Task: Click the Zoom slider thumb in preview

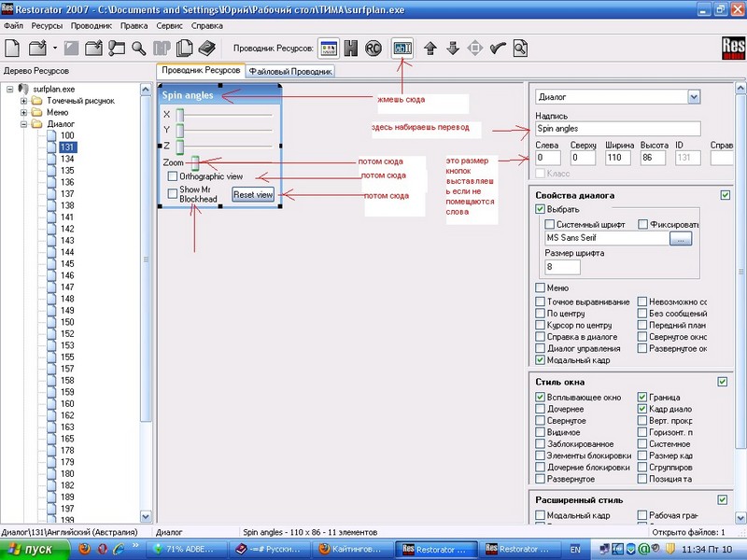Action: coord(195,161)
